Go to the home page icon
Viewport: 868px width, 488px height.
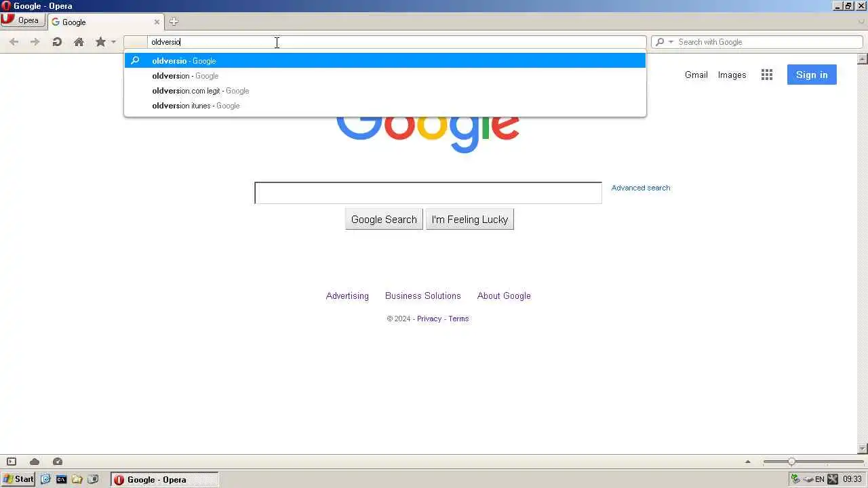79,42
